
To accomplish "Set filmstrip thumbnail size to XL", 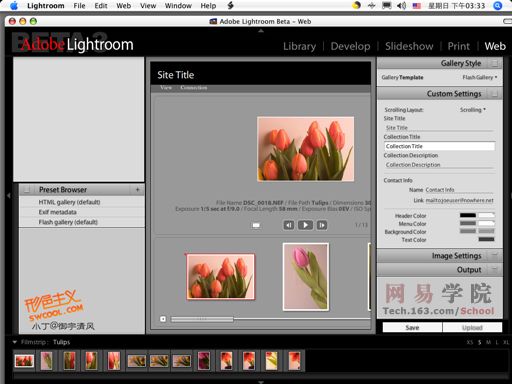I will [506, 342].
